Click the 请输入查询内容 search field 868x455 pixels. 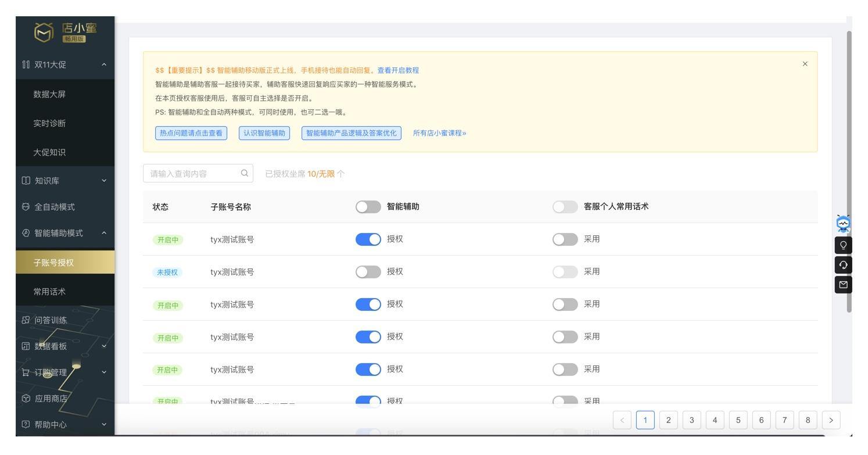click(x=198, y=173)
